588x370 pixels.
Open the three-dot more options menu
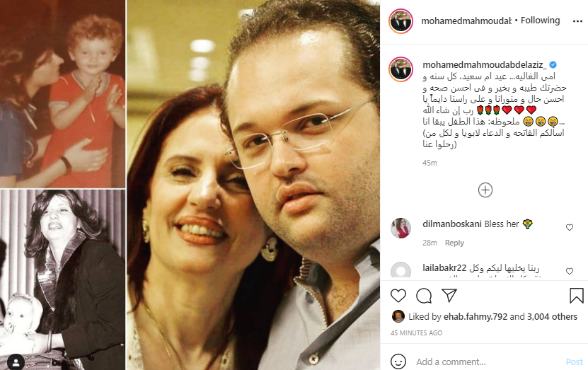click(577, 21)
